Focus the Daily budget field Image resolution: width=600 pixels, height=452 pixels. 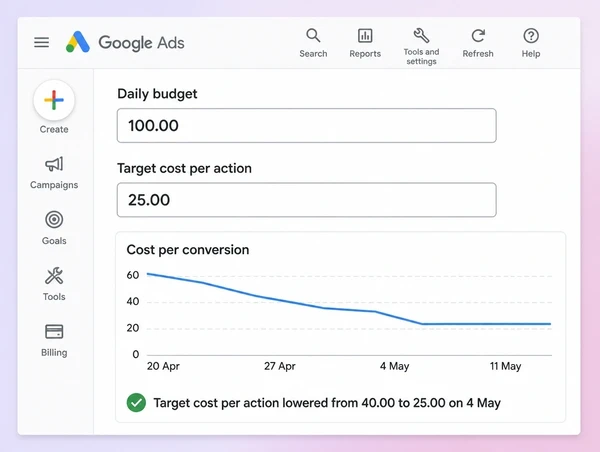pyautogui.click(x=307, y=126)
